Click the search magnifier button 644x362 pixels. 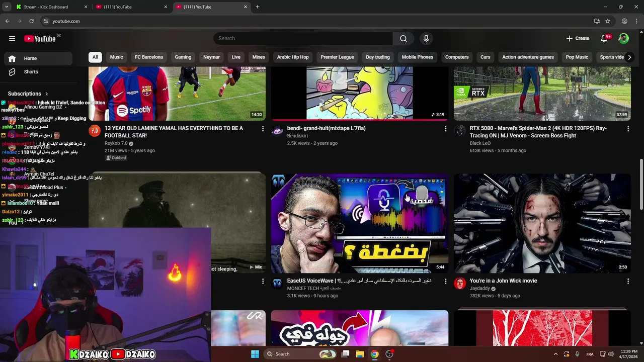(404, 39)
